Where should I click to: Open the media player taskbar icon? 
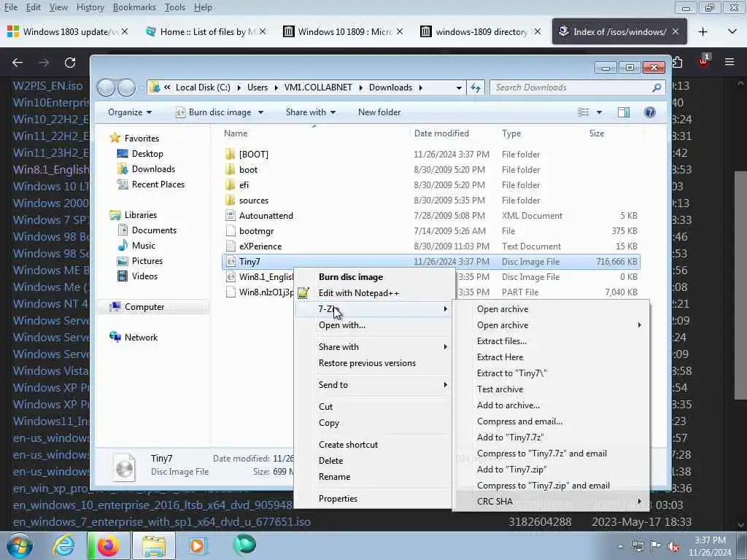[x=197, y=545]
